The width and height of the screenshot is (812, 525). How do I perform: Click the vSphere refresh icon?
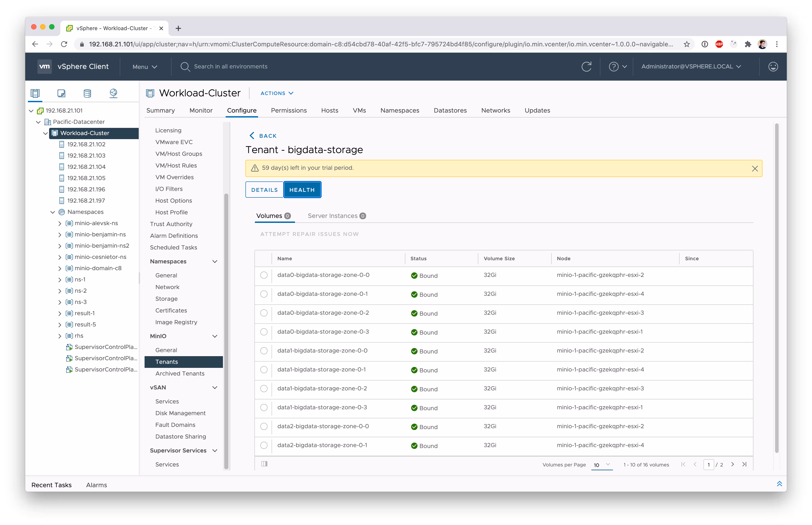(x=586, y=66)
